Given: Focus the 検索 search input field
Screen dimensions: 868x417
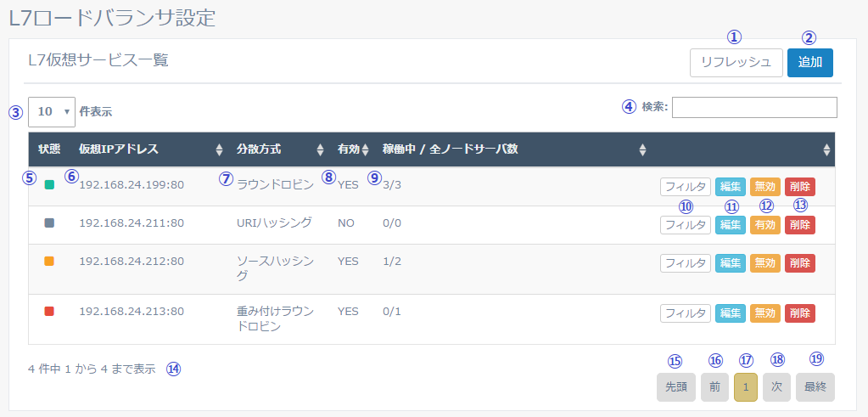Looking at the screenshot, I should [754, 107].
